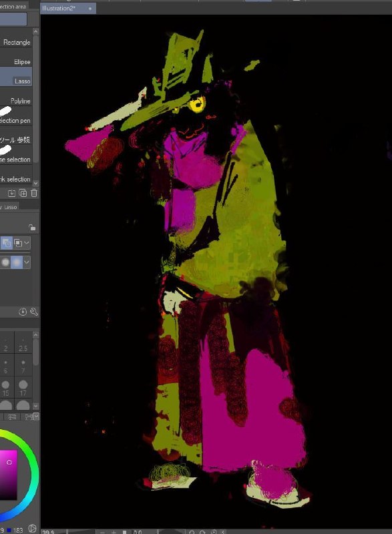Select the 17 brush size preset

(23, 388)
